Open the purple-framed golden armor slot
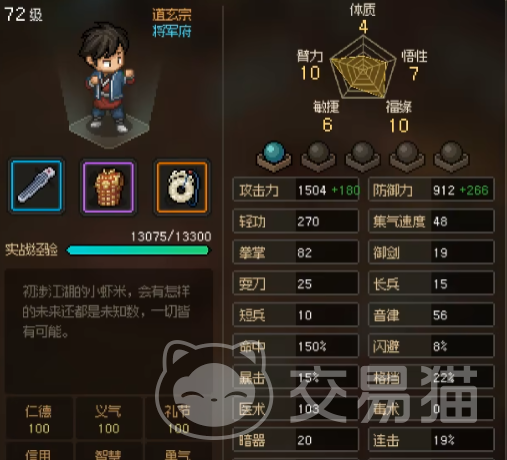Image resolution: width=507 pixels, height=460 pixels. [108, 187]
